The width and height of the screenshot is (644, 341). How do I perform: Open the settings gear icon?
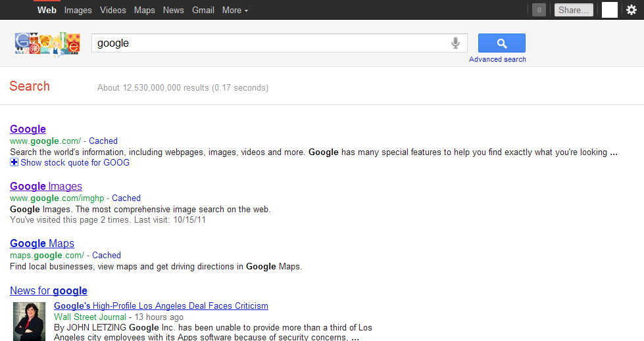632,10
